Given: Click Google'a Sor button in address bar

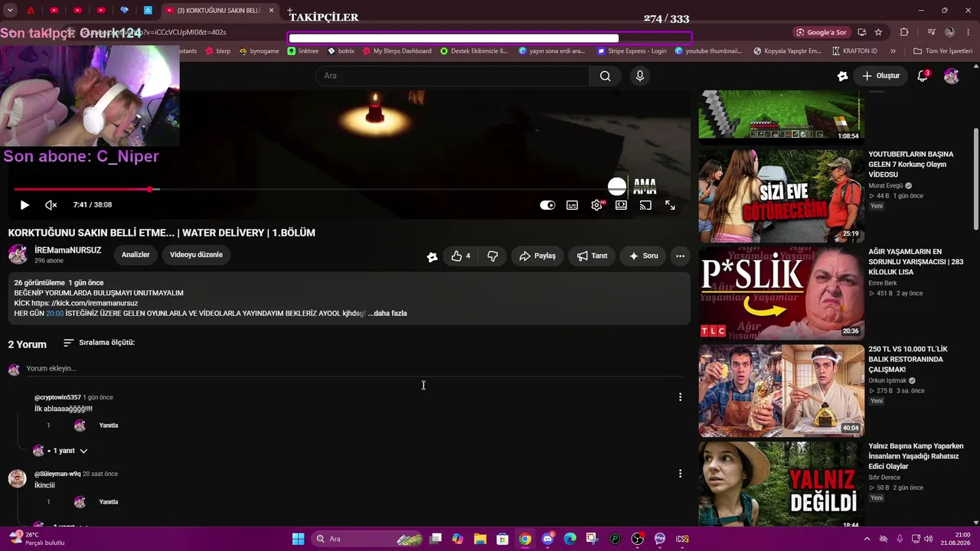Looking at the screenshot, I should point(822,32).
